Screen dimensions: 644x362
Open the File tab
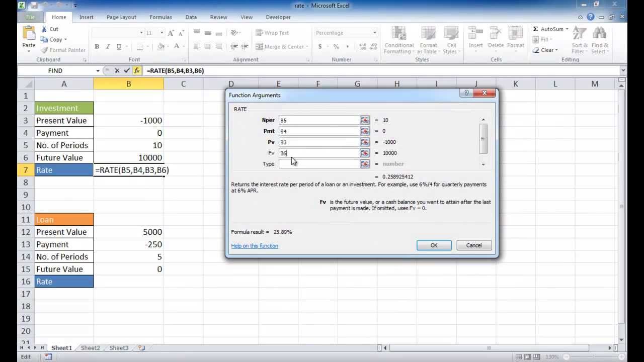30,17
